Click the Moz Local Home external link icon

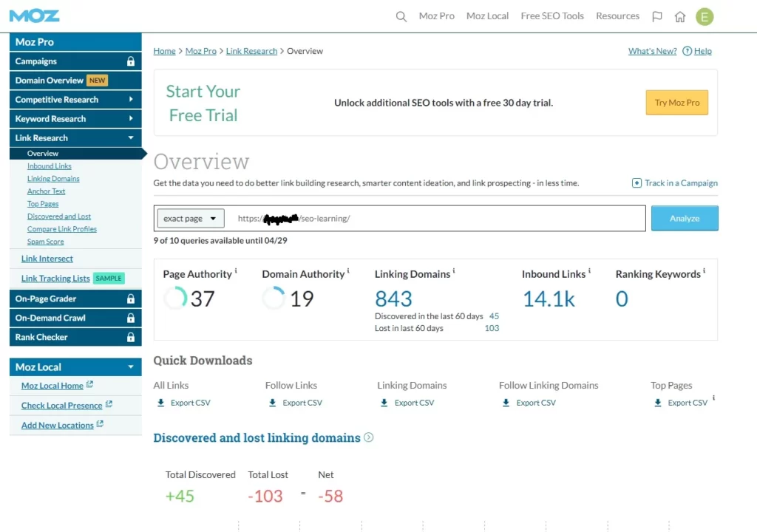pyautogui.click(x=89, y=385)
